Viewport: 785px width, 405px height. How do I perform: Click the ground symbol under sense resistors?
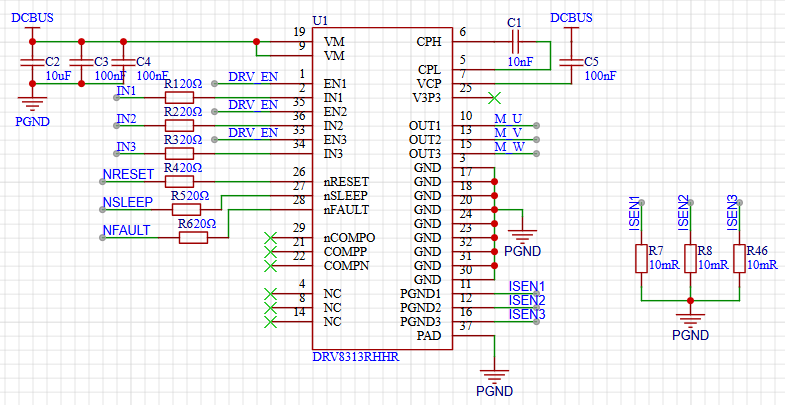pyautogui.click(x=690, y=320)
